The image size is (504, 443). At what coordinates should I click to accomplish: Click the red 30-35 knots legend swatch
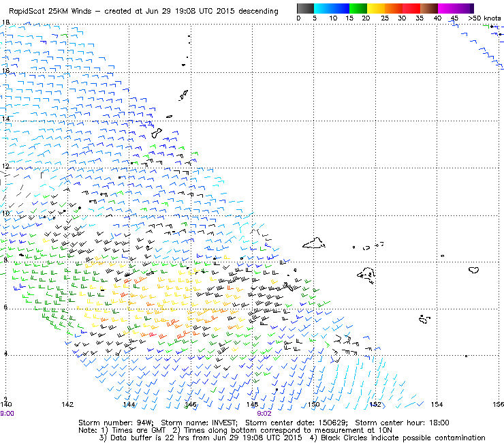(411, 8)
